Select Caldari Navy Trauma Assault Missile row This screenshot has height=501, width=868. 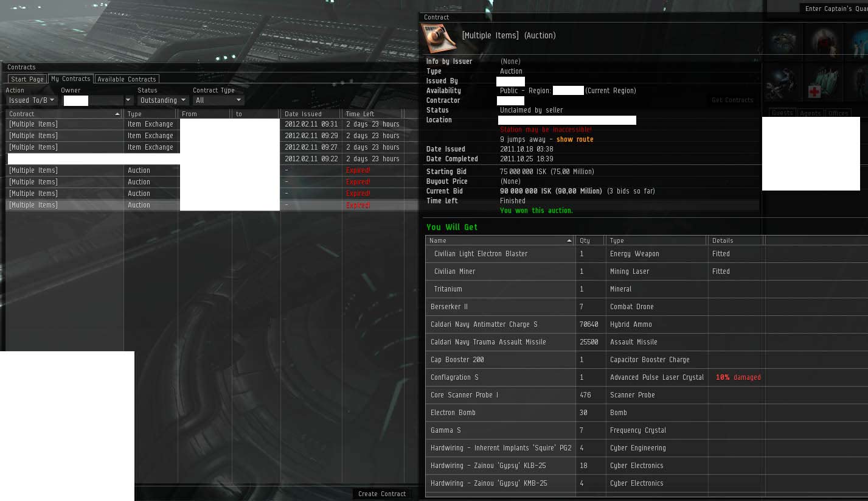(x=647, y=342)
